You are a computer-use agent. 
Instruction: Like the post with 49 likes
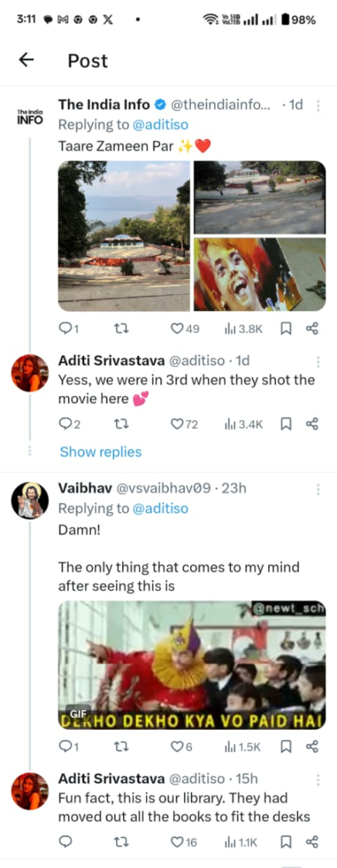coord(184,329)
